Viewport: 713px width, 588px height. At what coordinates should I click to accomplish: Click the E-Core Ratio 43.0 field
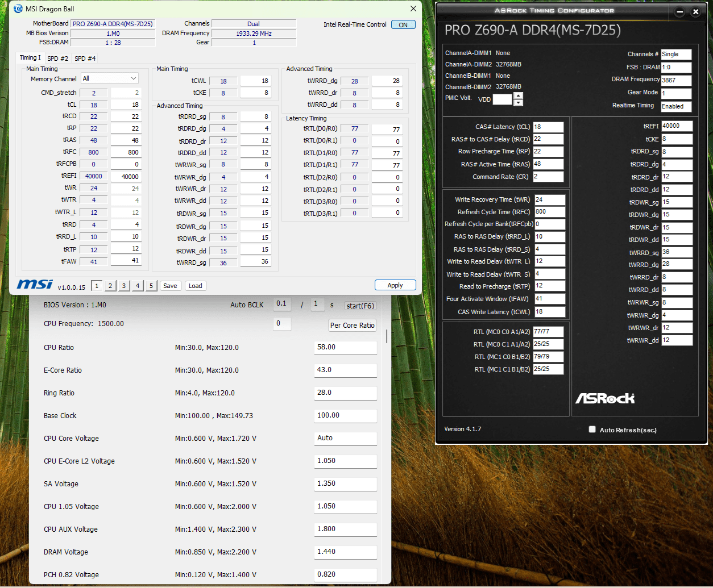click(345, 370)
